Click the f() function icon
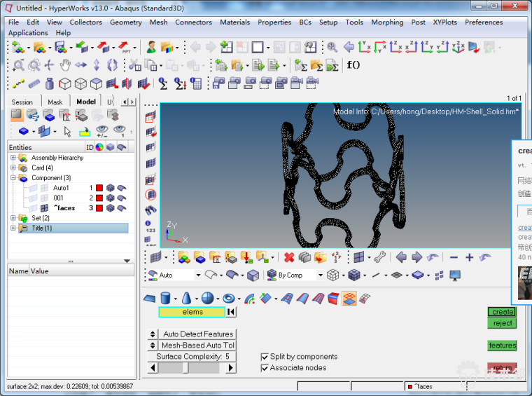The width and height of the screenshot is (532, 396). tap(353, 65)
